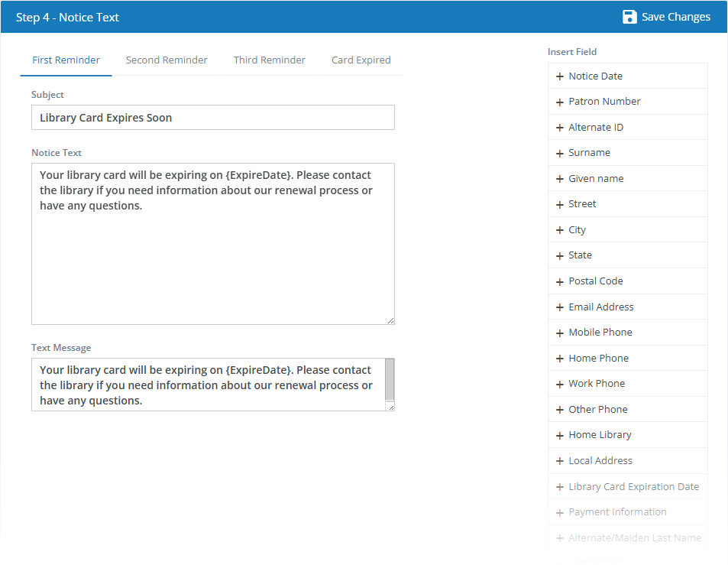Click the plus icon next to Home Library

(x=559, y=435)
